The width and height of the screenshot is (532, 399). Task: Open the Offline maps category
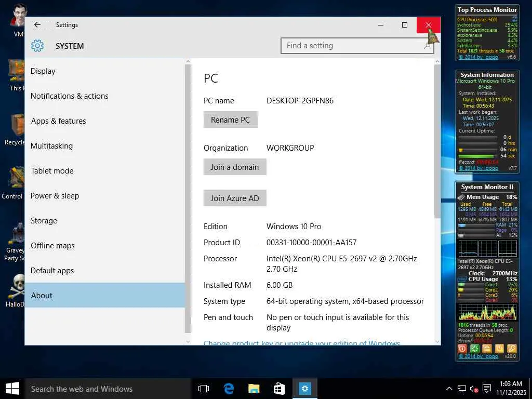104,246
